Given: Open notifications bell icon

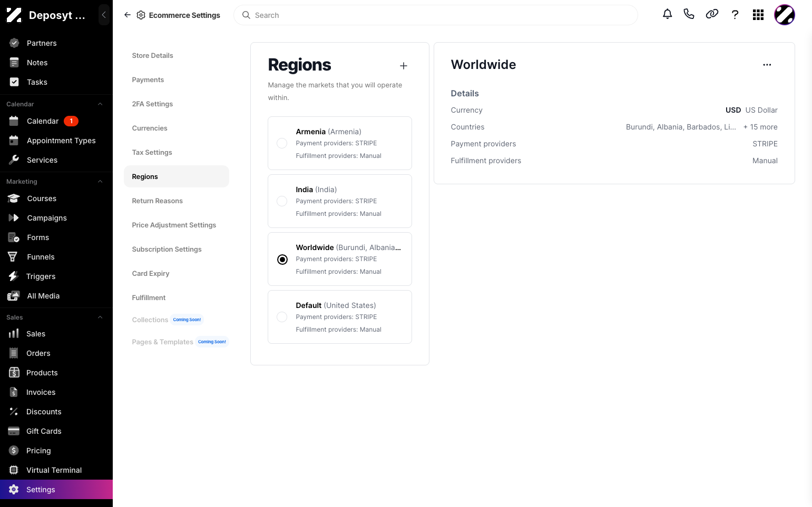Looking at the screenshot, I should [668, 15].
